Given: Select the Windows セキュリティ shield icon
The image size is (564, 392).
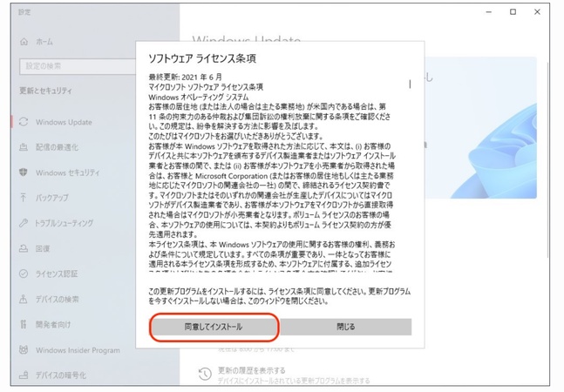Looking at the screenshot, I should click(x=24, y=172).
